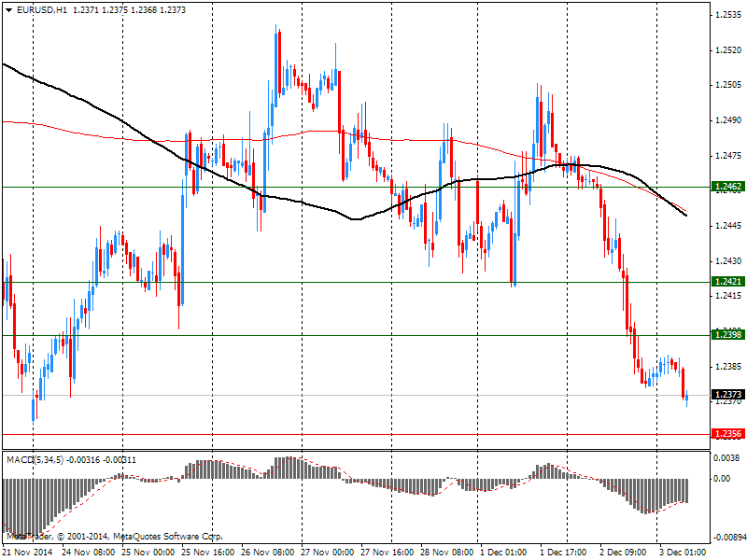Click the -0.00316 MACD value readout

pyautogui.click(x=83, y=460)
